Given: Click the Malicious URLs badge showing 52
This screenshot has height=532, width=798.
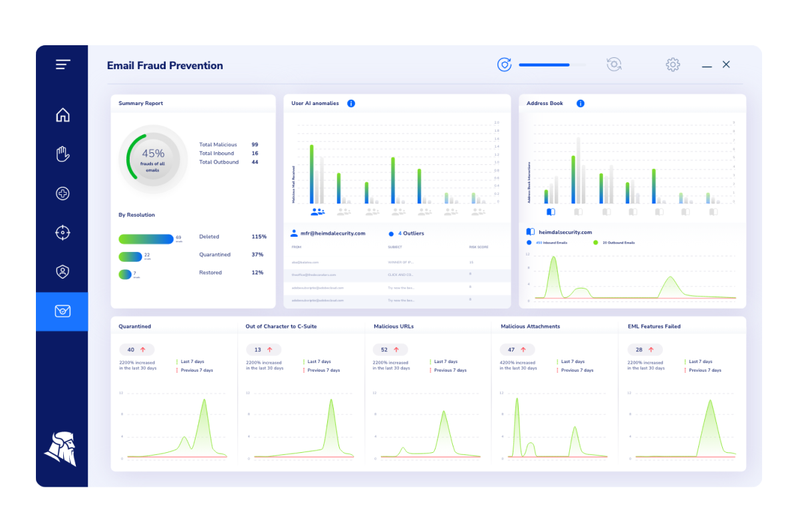Looking at the screenshot, I should pyautogui.click(x=390, y=349).
